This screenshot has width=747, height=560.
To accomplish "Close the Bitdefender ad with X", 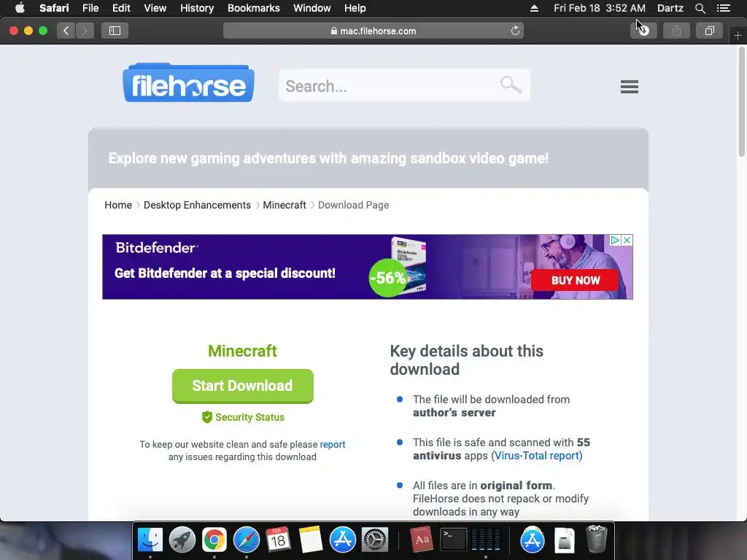I will click(627, 240).
